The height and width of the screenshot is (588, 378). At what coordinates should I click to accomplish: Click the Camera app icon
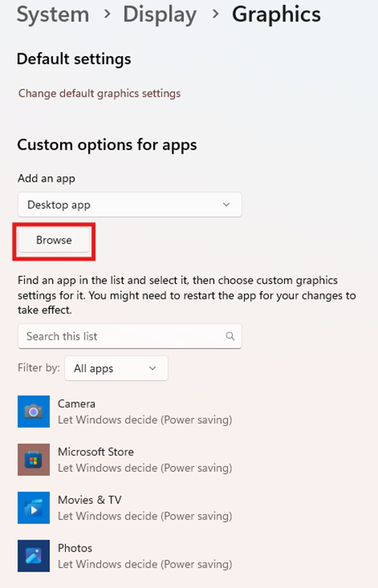(33, 411)
